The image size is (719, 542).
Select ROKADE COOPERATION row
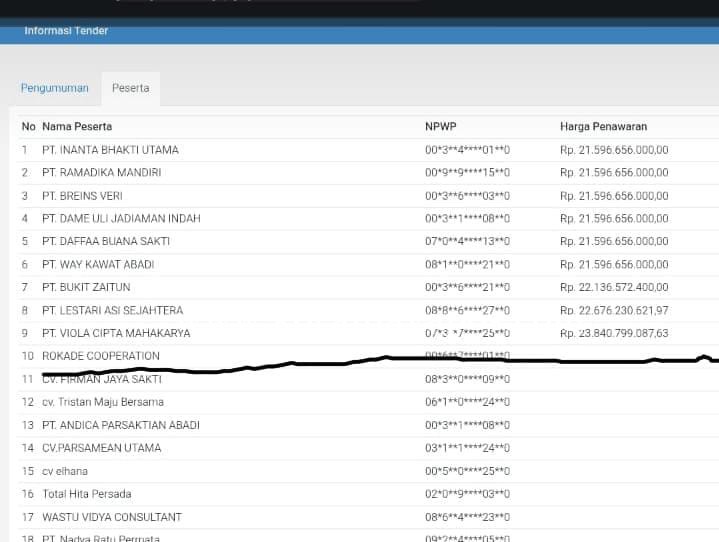[100, 356]
